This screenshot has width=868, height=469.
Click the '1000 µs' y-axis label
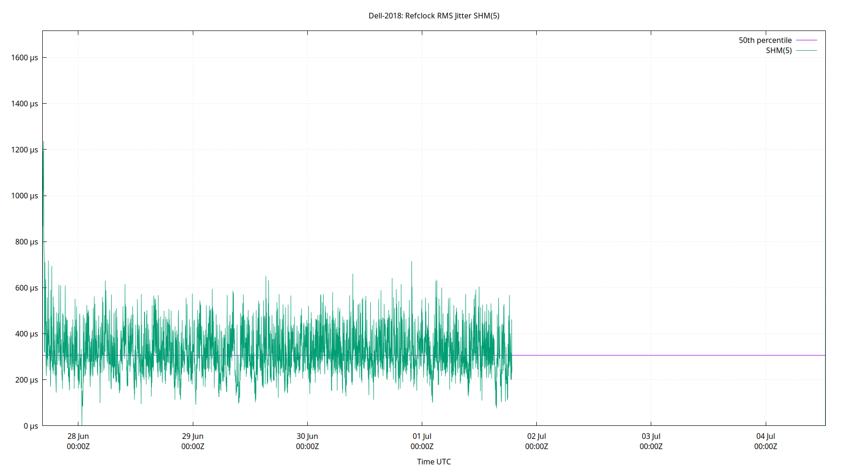tap(24, 196)
